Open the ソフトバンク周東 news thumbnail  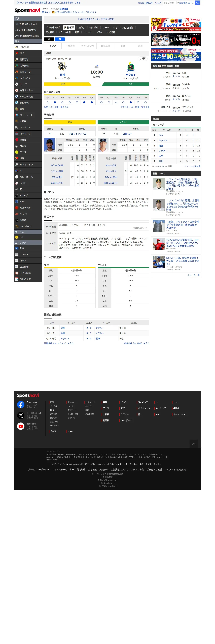click(x=158, y=184)
